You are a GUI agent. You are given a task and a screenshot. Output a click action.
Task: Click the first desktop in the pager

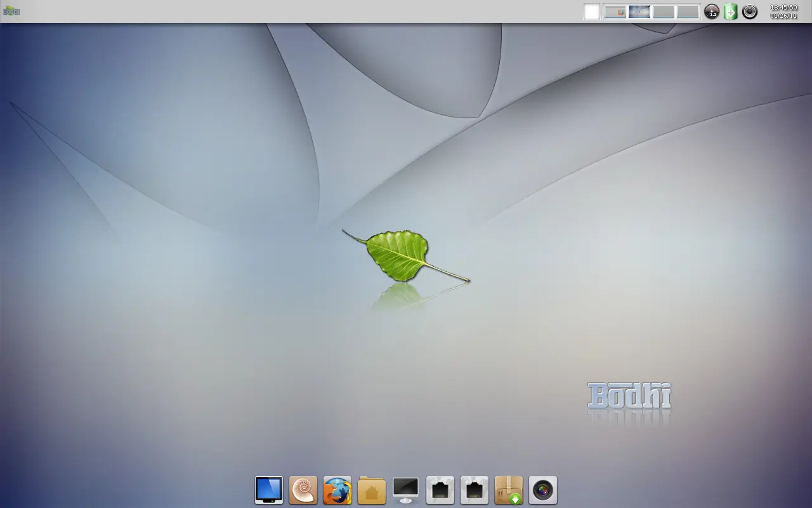615,11
